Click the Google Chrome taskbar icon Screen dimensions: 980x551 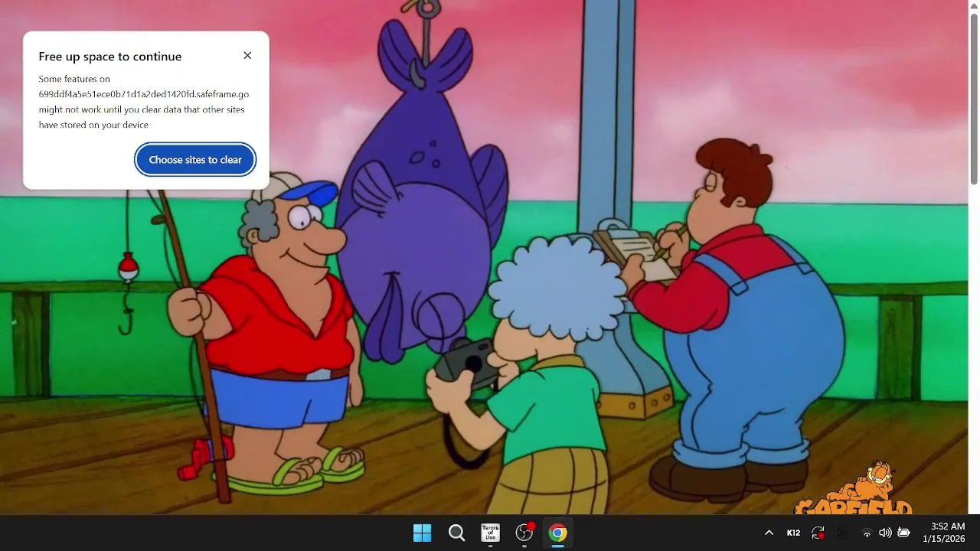[558, 533]
